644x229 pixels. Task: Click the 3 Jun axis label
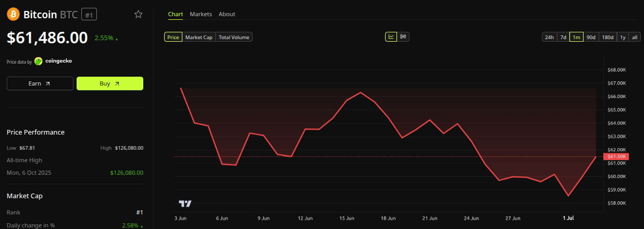tap(180, 218)
